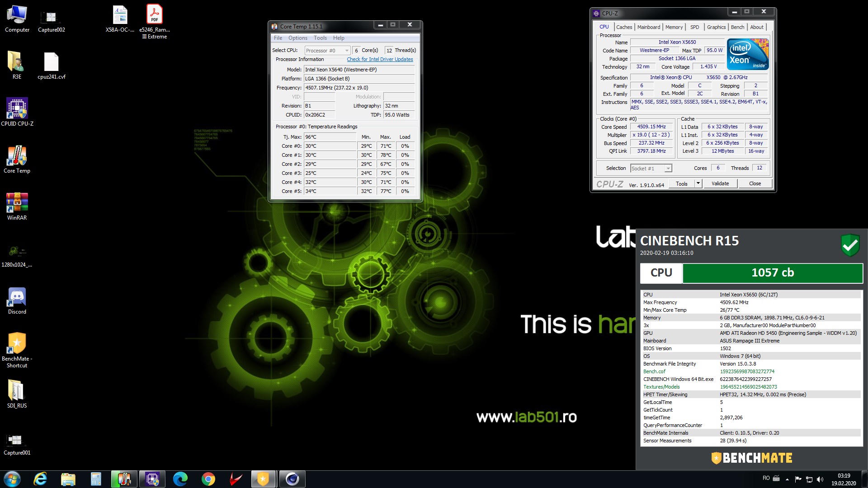This screenshot has width=868, height=488.
Task: Open the Computer desktop icon
Action: click(x=17, y=19)
